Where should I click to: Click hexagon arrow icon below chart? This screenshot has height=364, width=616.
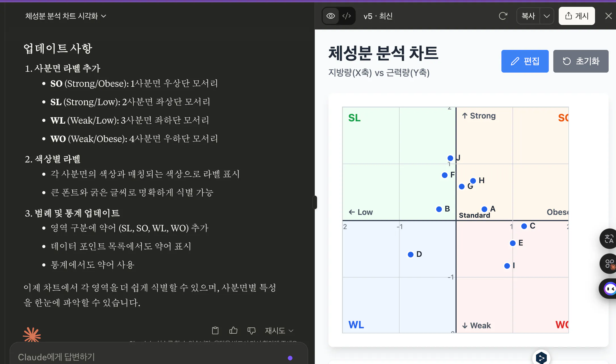(x=541, y=358)
